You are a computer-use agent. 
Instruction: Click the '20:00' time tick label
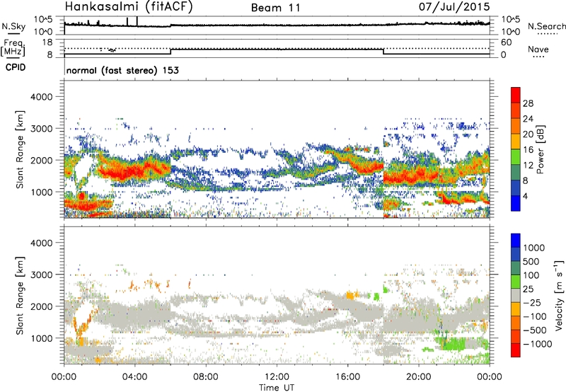click(419, 377)
